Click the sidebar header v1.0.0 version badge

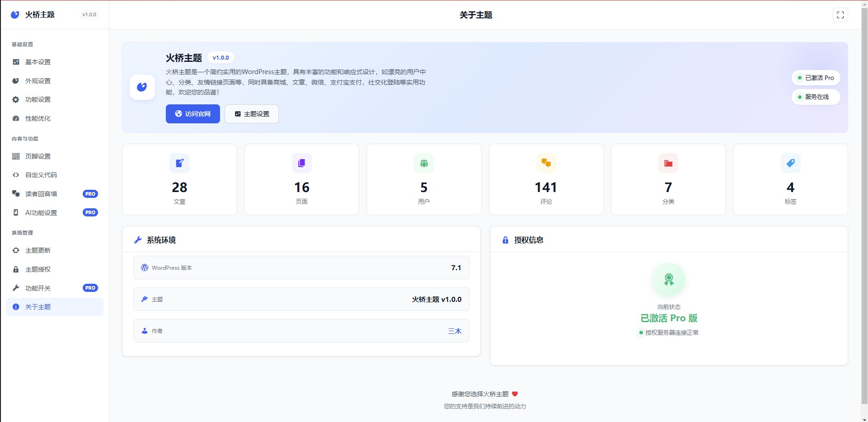click(x=89, y=14)
